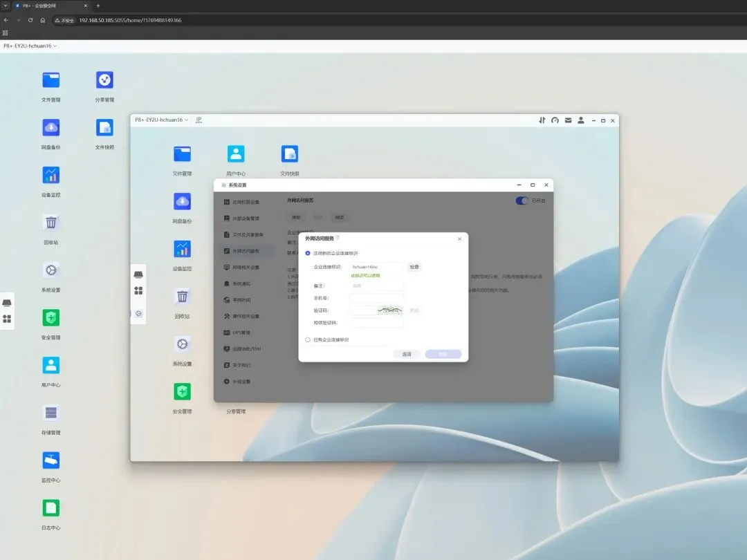The height and width of the screenshot is (560, 747).
Task: Open mail envelope icon in inner window title bar
Action: pyautogui.click(x=568, y=120)
